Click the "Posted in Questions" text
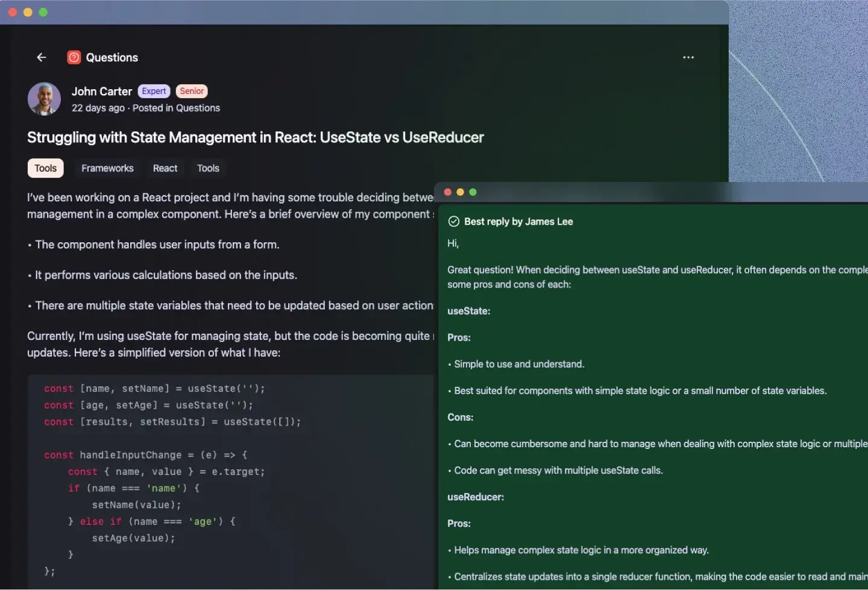868x590 pixels. (176, 108)
